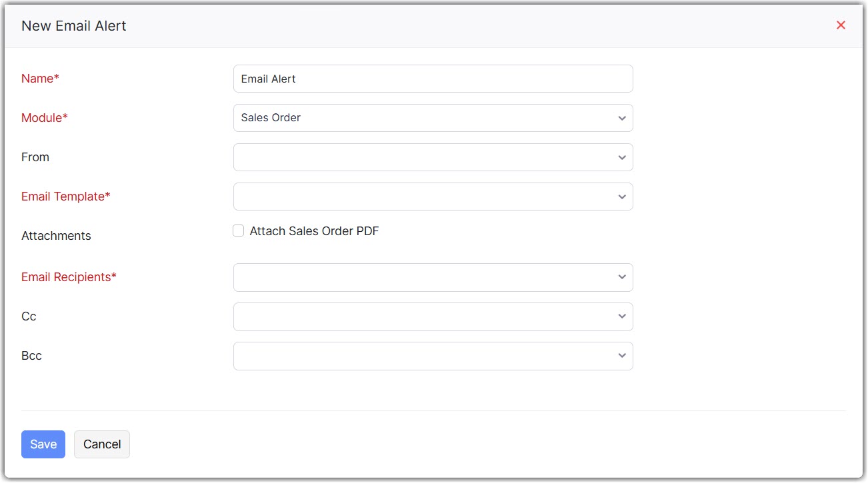Click the red Email Template* label
Viewport: 868px width, 483px height.
pos(66,197)
